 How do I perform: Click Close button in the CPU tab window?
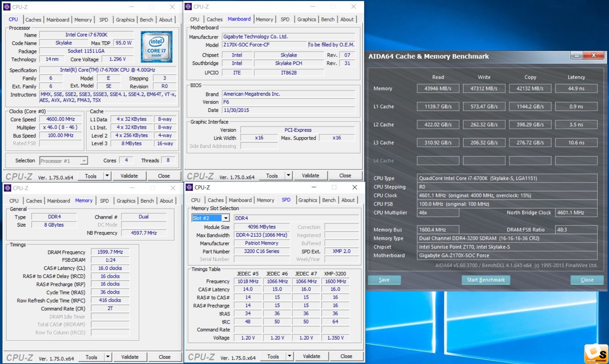click(x=164, y=176)
